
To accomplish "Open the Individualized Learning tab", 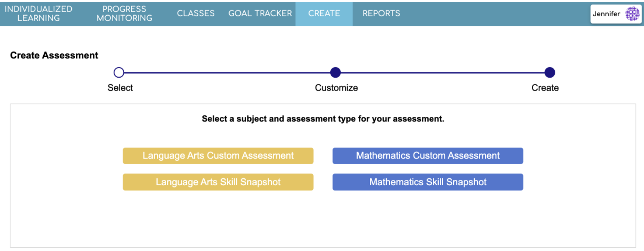I will 39,14.
